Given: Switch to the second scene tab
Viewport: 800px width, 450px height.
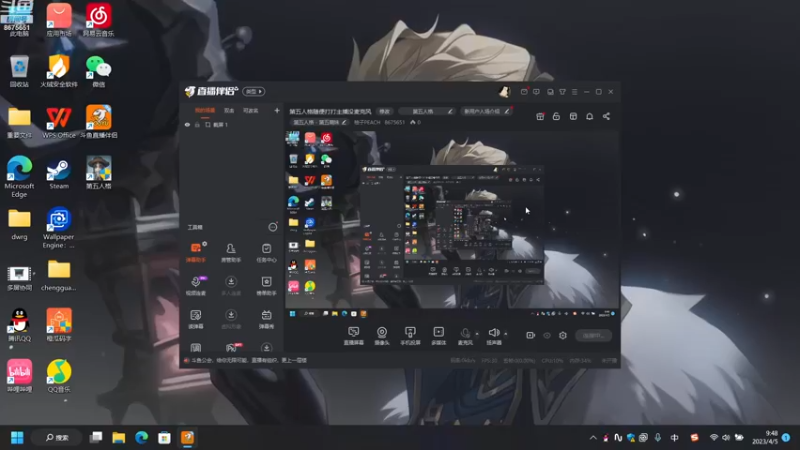Looking at the screenshot, I should 229,111.
